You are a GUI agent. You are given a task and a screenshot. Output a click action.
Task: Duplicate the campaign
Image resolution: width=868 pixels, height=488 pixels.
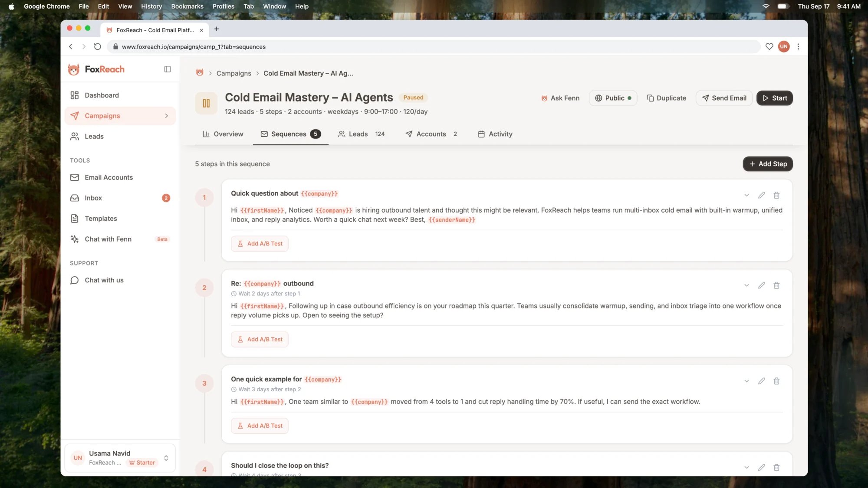666,98
